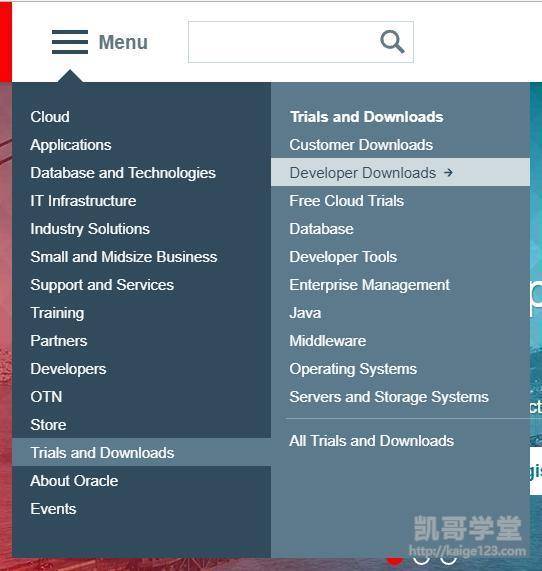This screenshot has width=542, height=571.
Task: Open the Partners menu item
Action: pos(59,341)
